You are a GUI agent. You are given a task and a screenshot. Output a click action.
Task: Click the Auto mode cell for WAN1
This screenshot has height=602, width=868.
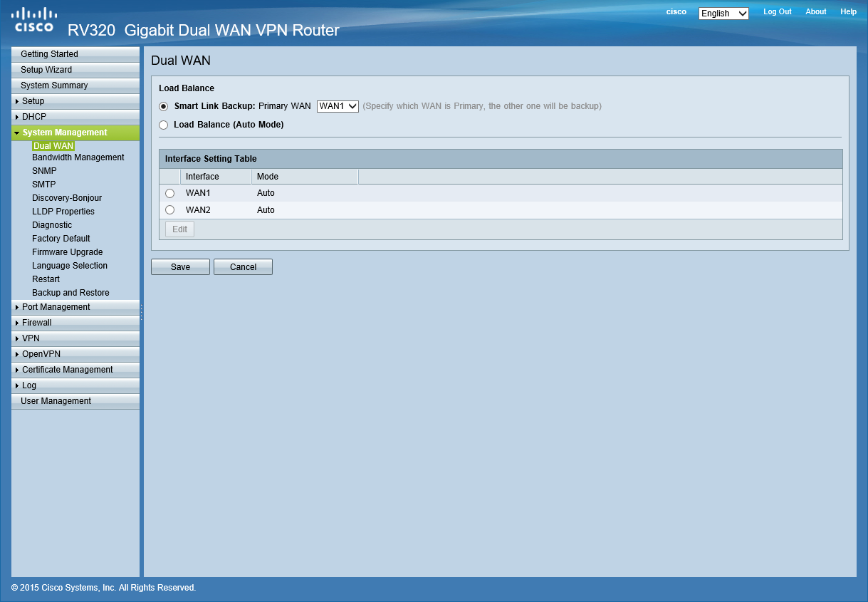tap(266, 193)
